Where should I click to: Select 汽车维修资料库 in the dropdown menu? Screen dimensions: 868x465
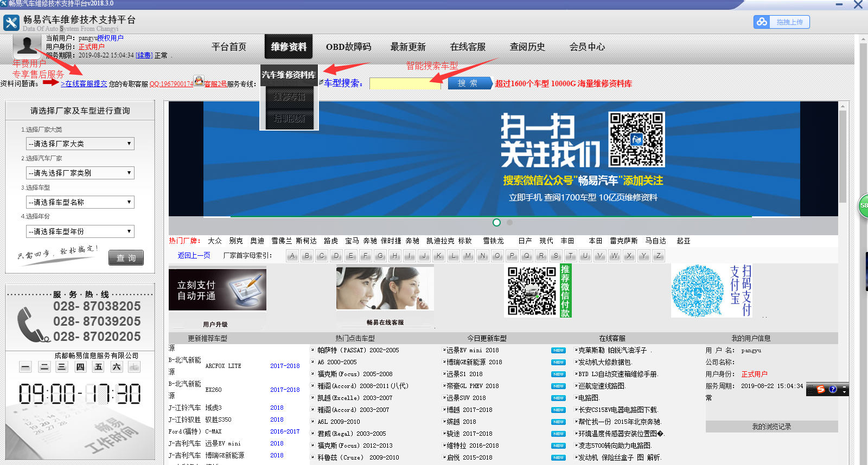[x=289, y=75]
